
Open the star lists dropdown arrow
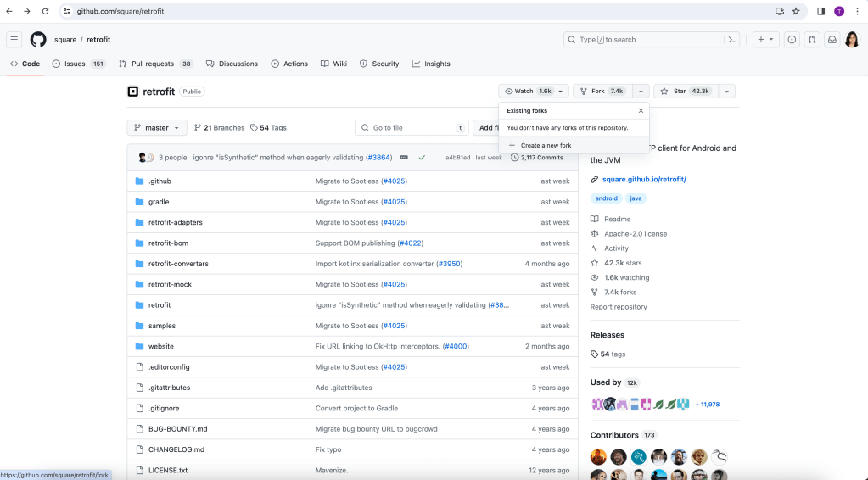(726, 91)
